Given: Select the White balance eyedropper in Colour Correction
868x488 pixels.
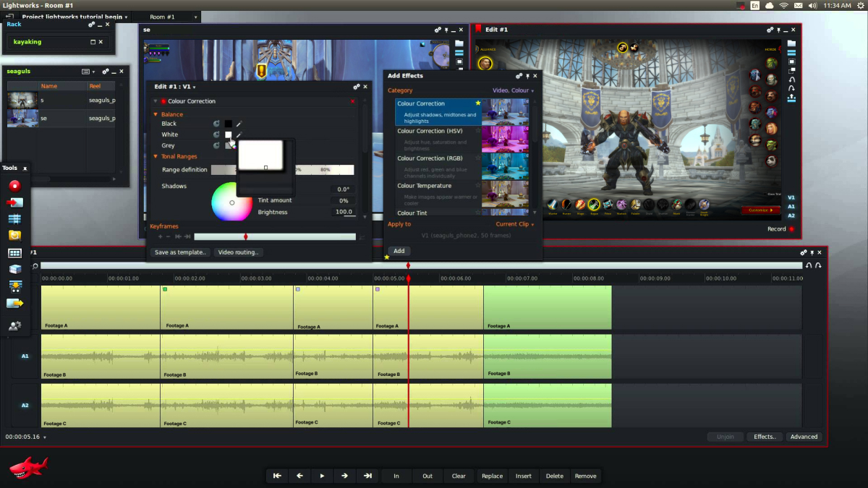Looking at the screenshot, I should click(x=239, y=134).
